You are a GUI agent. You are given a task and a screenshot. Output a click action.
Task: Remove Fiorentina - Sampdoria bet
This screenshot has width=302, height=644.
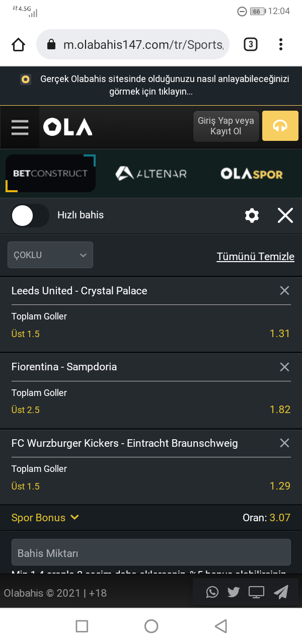[284, 367]
